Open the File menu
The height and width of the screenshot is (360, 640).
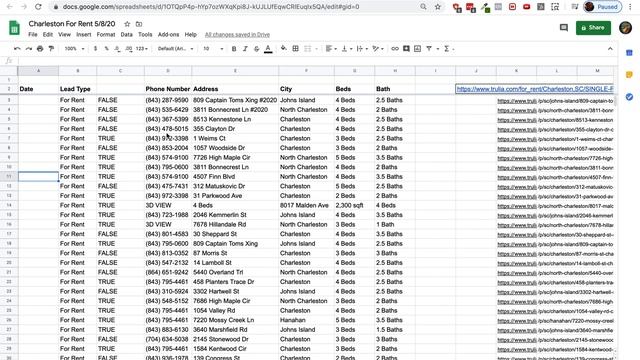(33, 35)
